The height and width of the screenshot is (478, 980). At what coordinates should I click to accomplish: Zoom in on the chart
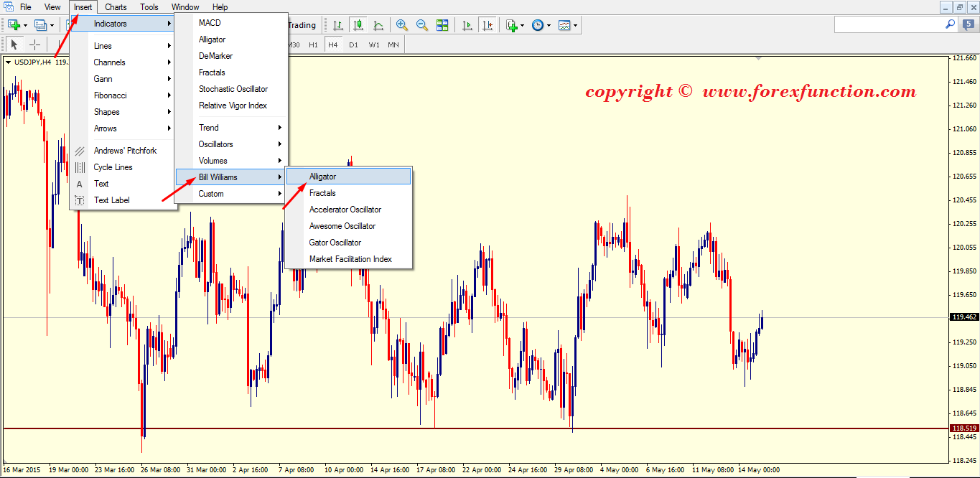point(402,25)
